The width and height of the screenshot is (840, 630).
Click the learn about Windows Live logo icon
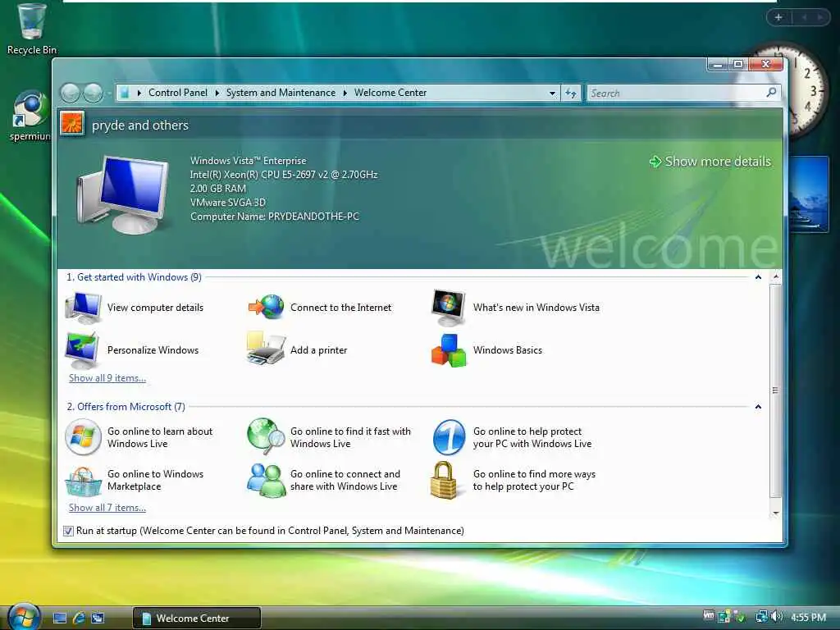83,437
